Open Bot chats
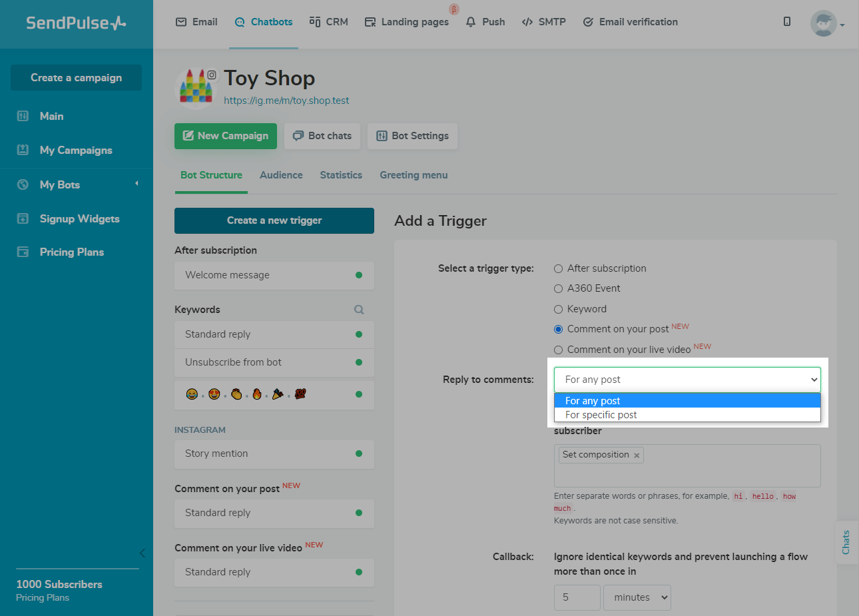Viewport: 859px width, 616px height. 322,136
